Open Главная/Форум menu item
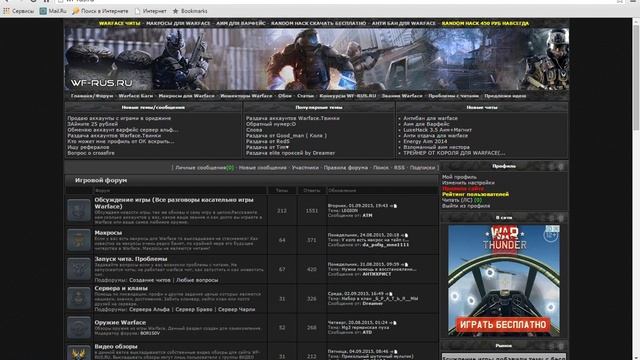This screenshot has width=640, height=360. [92, 96]
